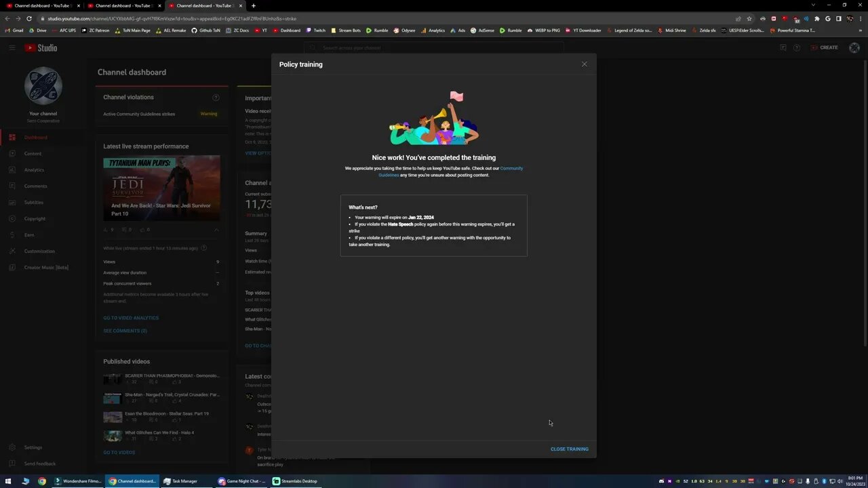This screenshot has height=488, width=868.
Task: Click the Channel violations help icon
Action: (x=216, y=98)
